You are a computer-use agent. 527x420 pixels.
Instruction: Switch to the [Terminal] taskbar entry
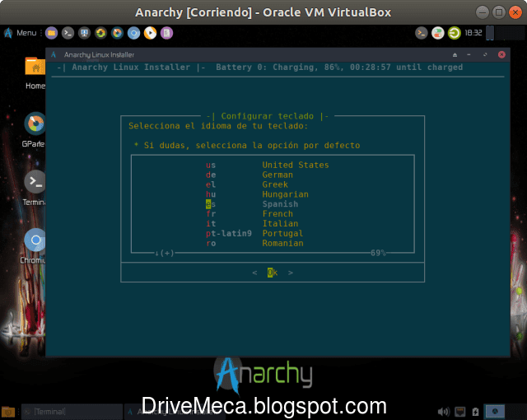(x=72, y=412)
